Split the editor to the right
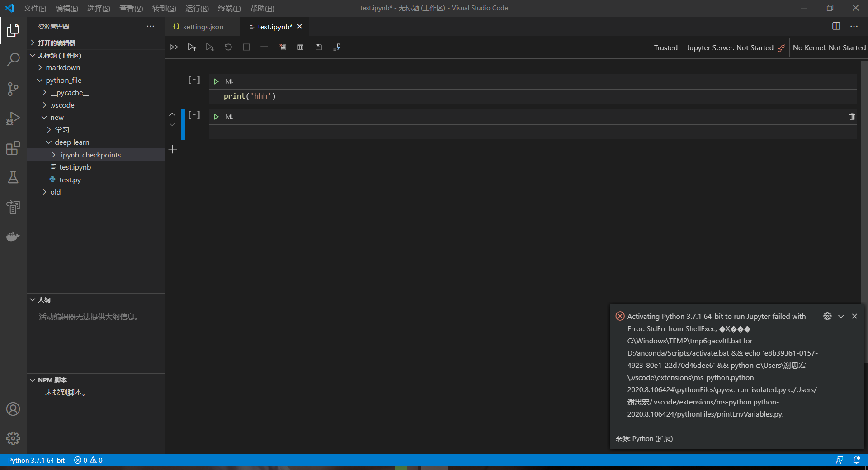 tap(836, 26)
